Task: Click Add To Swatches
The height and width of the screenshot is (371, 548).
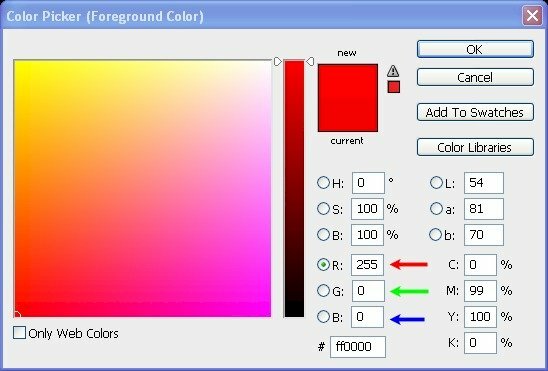Action: point(475,112)
